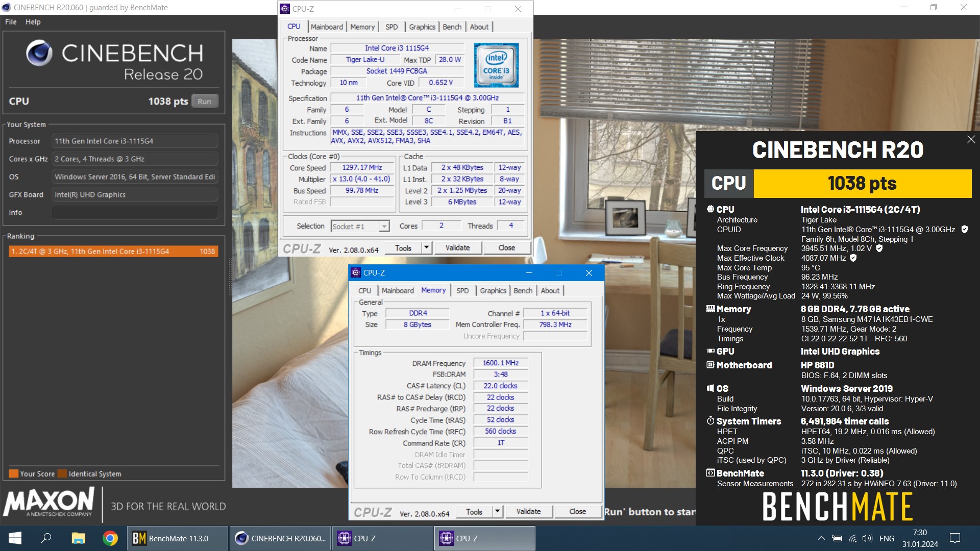Click Validate in lower CPU-Z window
Viewport: 980px width, 551px height.
click(x=528, y=512)
